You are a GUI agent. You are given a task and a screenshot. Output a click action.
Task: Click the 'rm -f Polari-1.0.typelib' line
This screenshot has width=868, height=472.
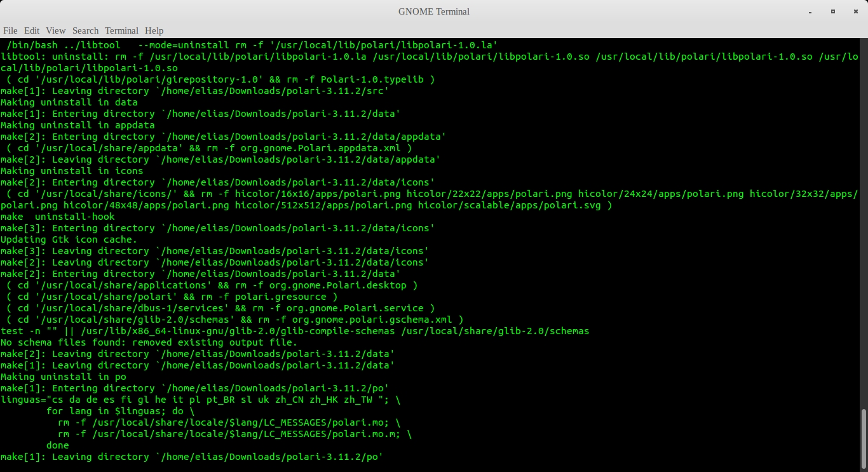[x=220, y=79]
